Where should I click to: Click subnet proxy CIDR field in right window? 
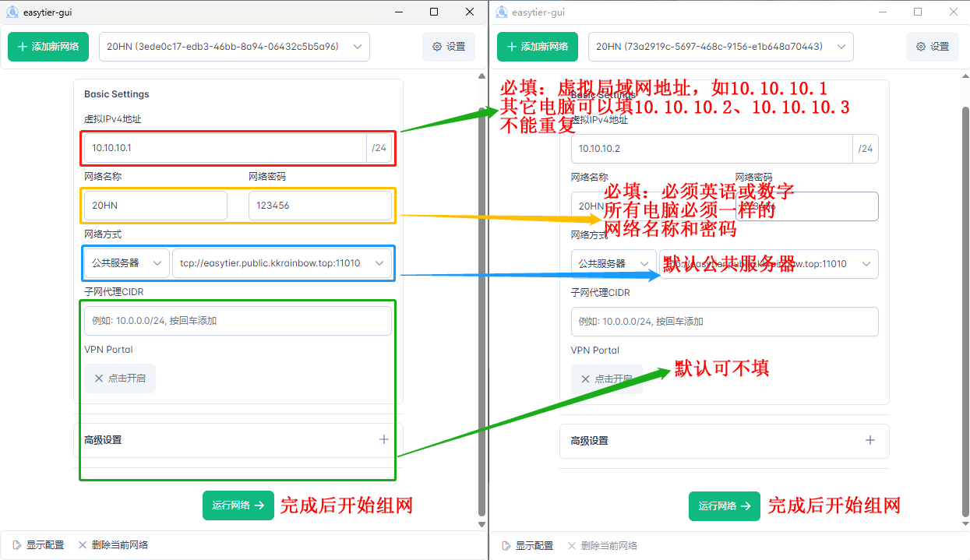click(725, 322)
